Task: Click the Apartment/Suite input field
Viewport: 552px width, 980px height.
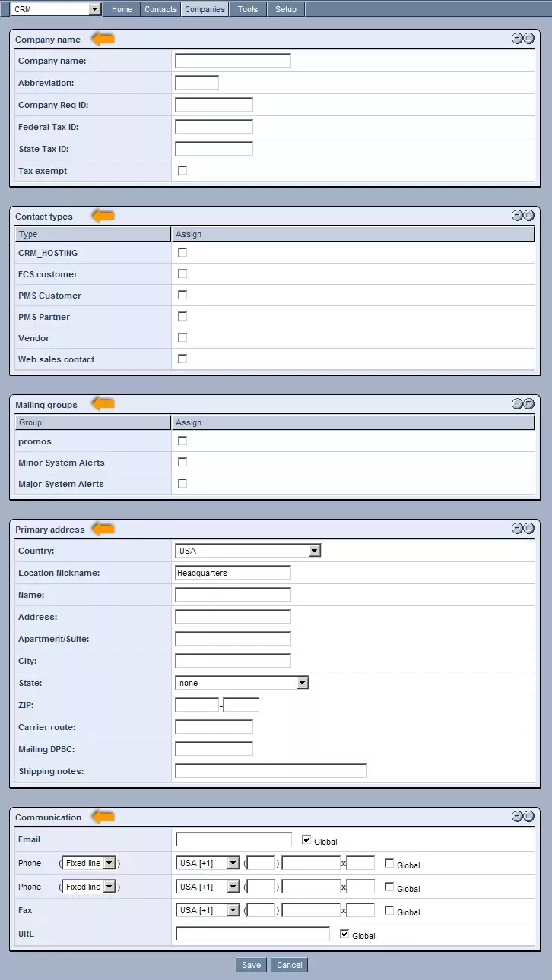Action: point(233,639)
